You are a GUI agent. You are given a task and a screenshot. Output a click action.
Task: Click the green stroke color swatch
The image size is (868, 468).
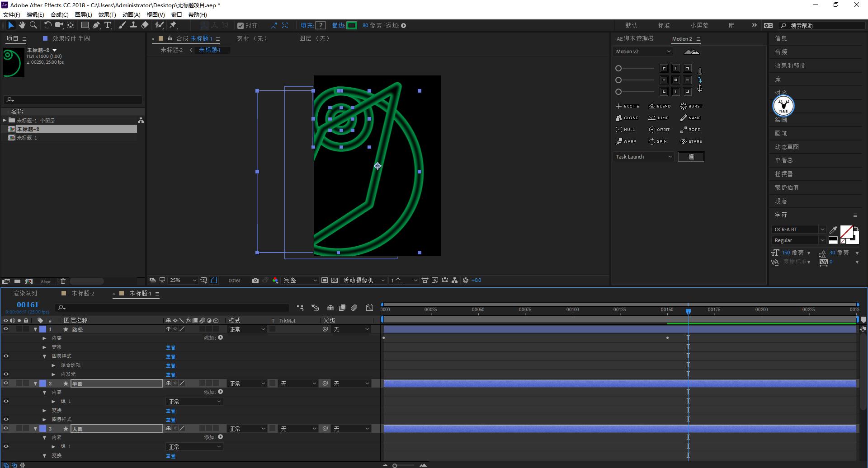click(352, 26)
